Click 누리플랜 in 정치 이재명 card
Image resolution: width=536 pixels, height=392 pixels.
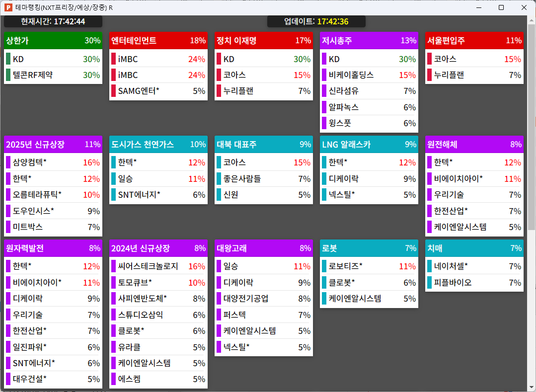[264, 91]
